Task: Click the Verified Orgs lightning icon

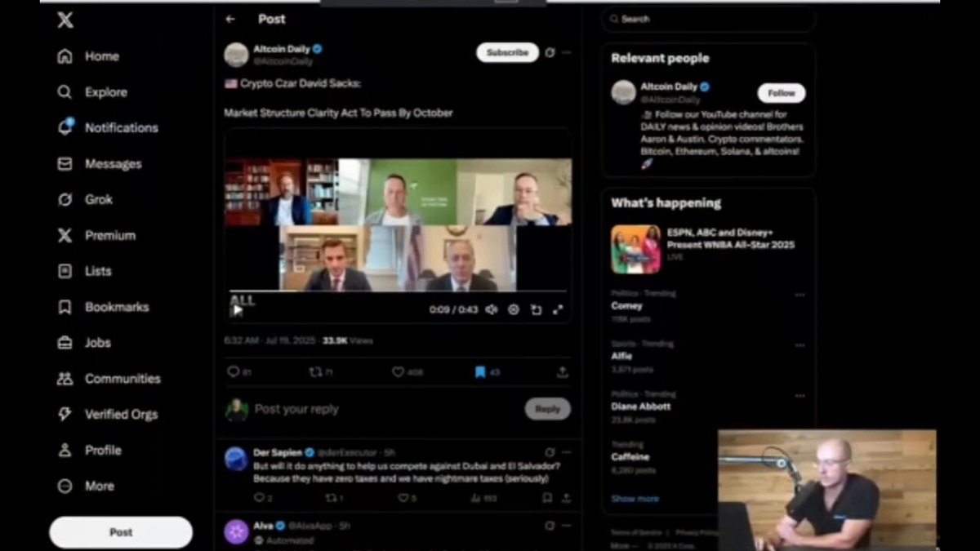Action: click(x=65, y=415)
